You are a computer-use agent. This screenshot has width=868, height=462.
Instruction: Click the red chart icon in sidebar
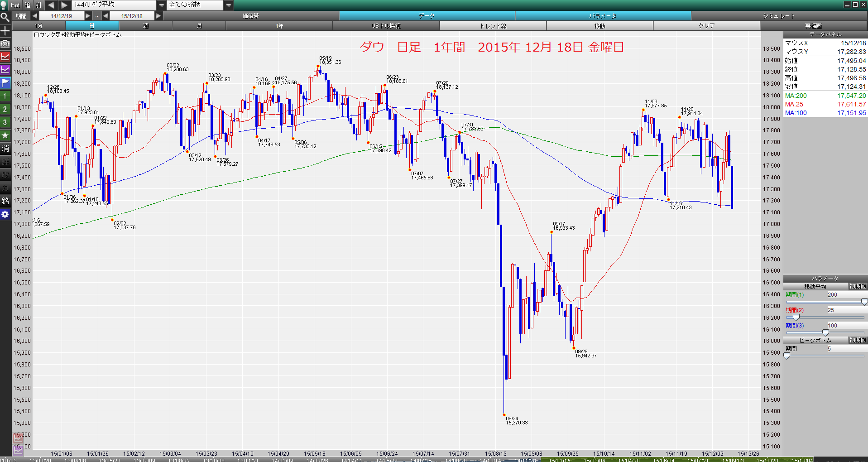pos(5,57)
